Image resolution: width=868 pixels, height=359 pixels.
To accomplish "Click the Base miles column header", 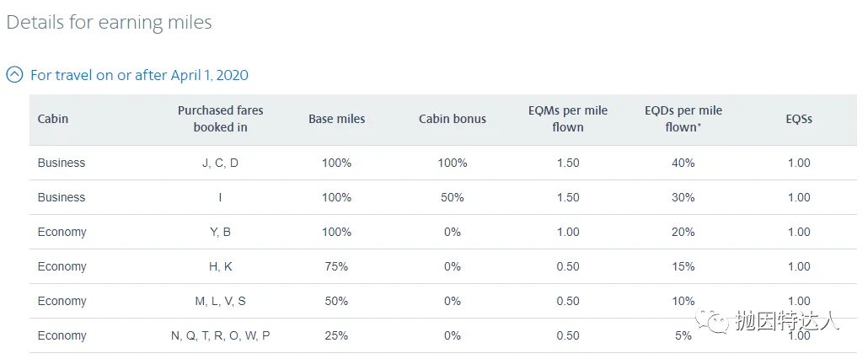I will coord(336,119).
